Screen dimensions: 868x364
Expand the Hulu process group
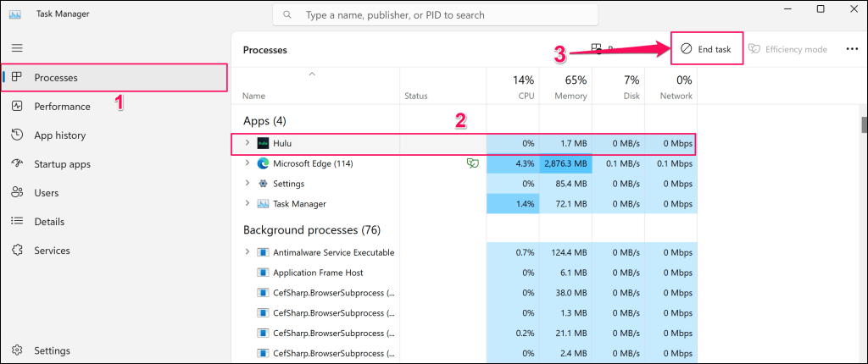(247, 143)
